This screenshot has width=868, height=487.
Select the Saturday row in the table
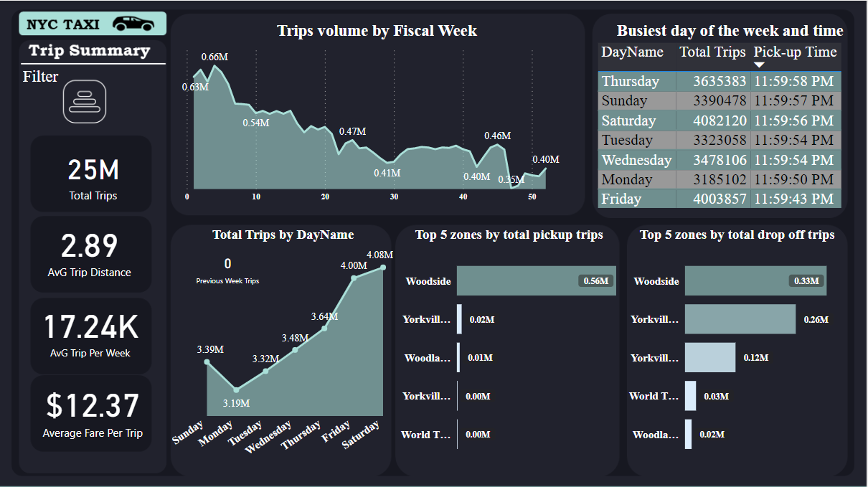[x=719, y=120]
